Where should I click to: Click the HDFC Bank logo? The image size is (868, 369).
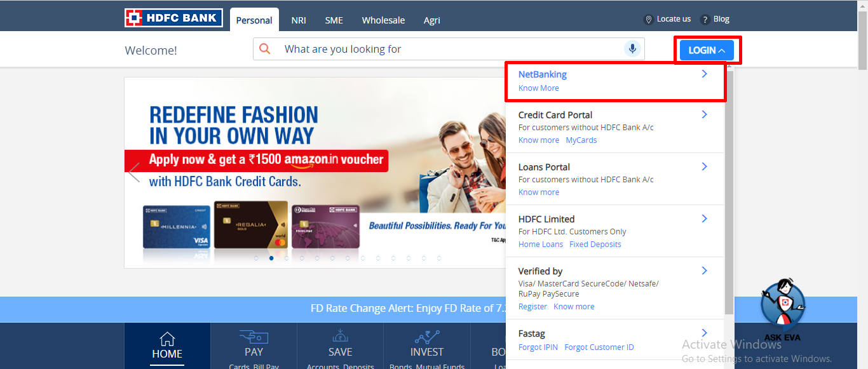point(173,17)
